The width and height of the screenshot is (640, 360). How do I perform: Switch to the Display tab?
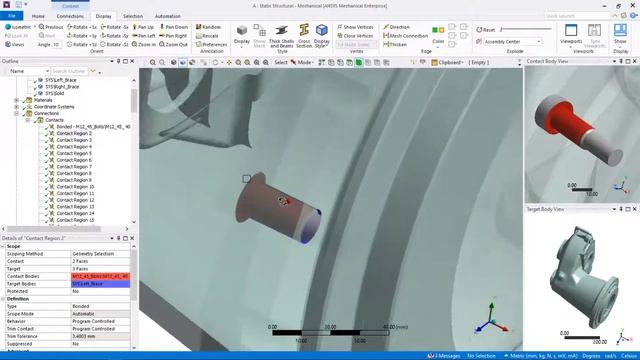coord(103,16)
